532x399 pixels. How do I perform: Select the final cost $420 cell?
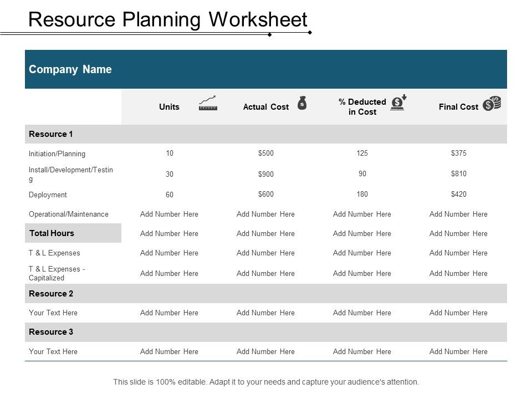(458, 195)
